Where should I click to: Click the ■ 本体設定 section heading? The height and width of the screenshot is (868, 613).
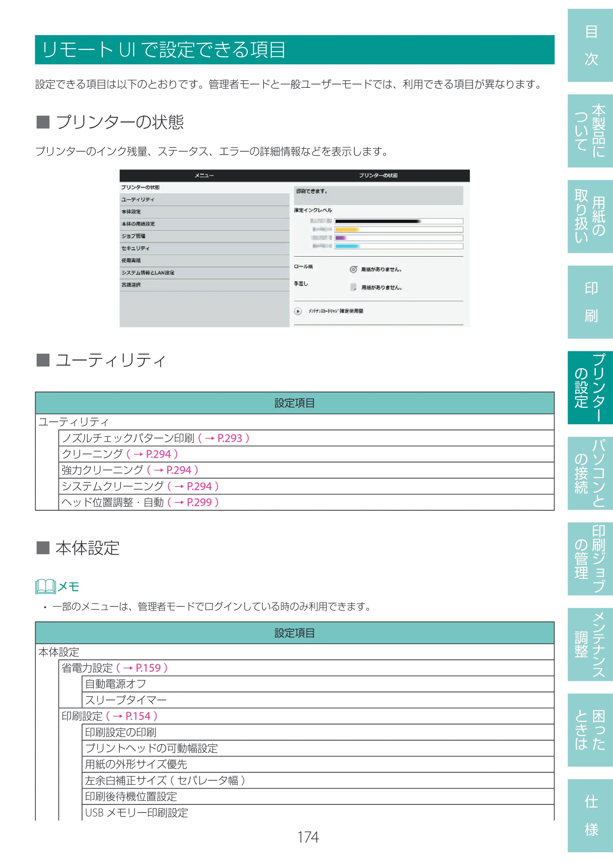click(x=78, y=548)
